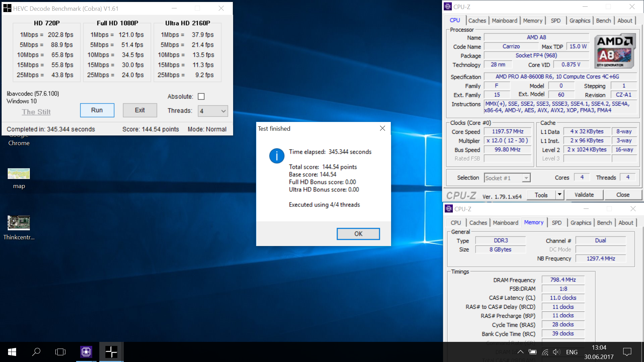The width and height of the screenshot is (644, 362).
Task: Click NB Frequency 1297.4 MHz value
Action: [x=601, y=258]
